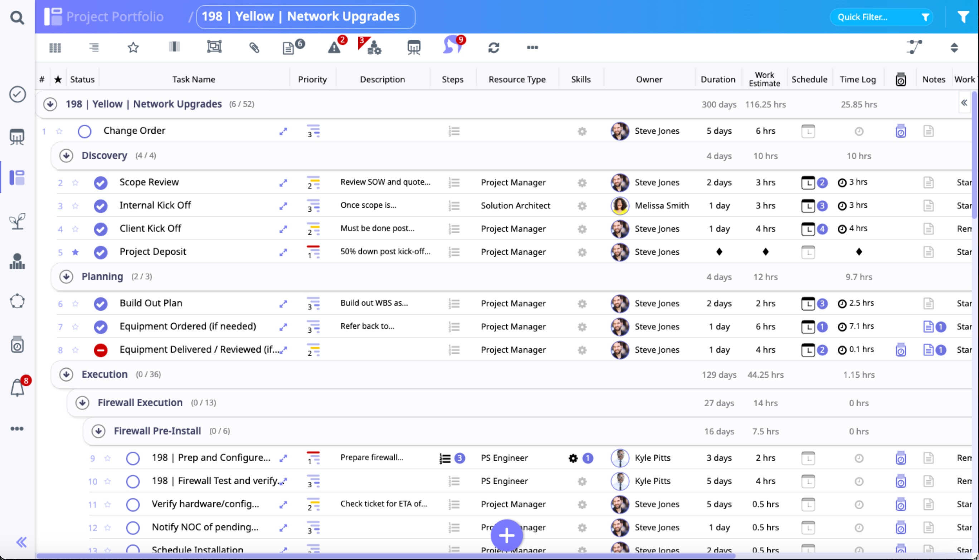979x560 pixels.
Task: Mark Change Order task status circle complete
Action: pyautogui.click(x=84, y=131)
